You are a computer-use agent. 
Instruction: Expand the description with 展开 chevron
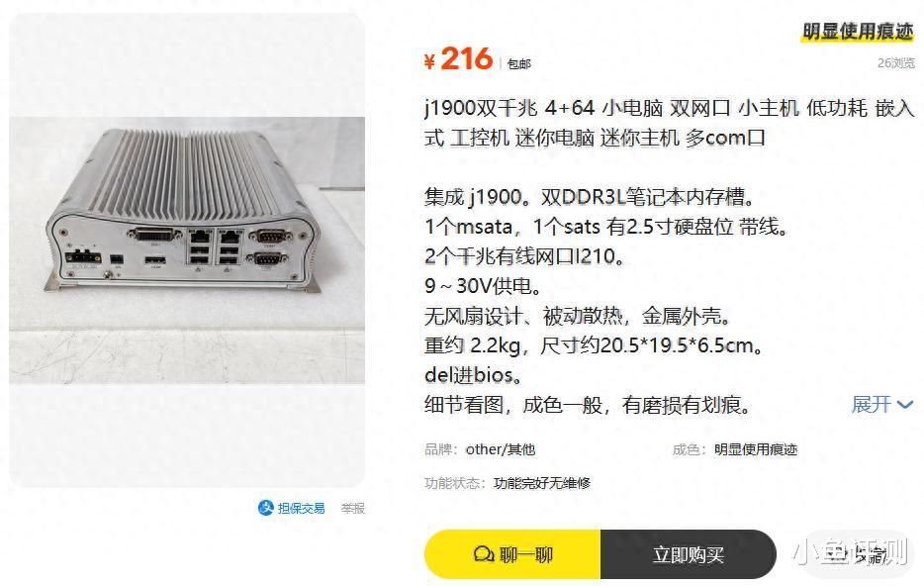pos(905,405)
